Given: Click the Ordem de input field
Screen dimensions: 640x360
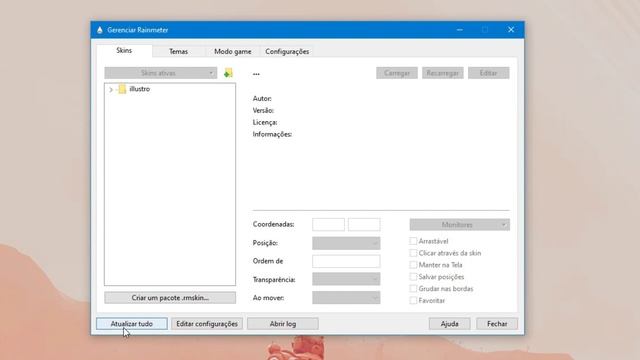Looking at the screenshot, I should (346, 261).
